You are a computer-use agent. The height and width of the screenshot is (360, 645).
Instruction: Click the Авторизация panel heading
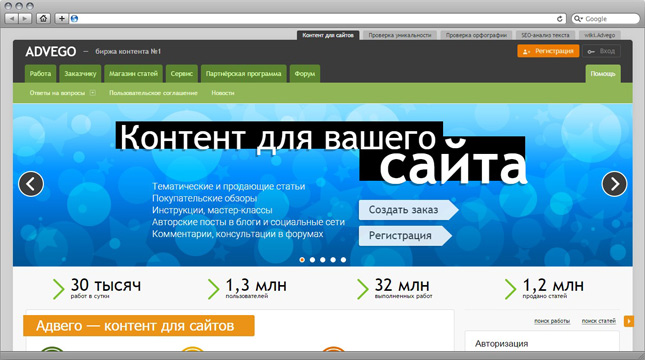(501, 344)
